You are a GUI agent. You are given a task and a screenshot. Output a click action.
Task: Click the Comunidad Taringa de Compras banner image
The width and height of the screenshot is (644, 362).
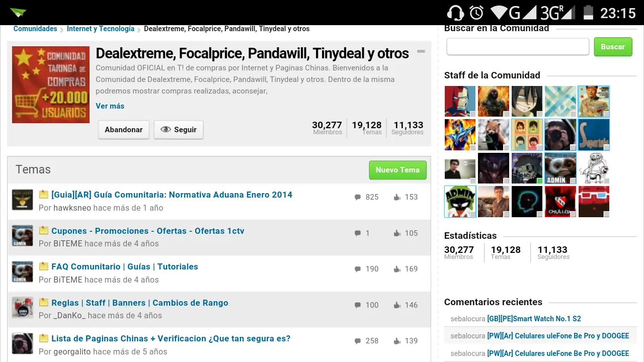click(51, 84)
